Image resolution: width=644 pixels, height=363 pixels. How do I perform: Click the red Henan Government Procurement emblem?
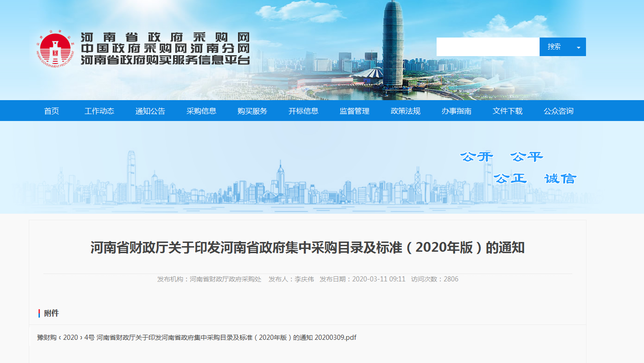(55, 50)
